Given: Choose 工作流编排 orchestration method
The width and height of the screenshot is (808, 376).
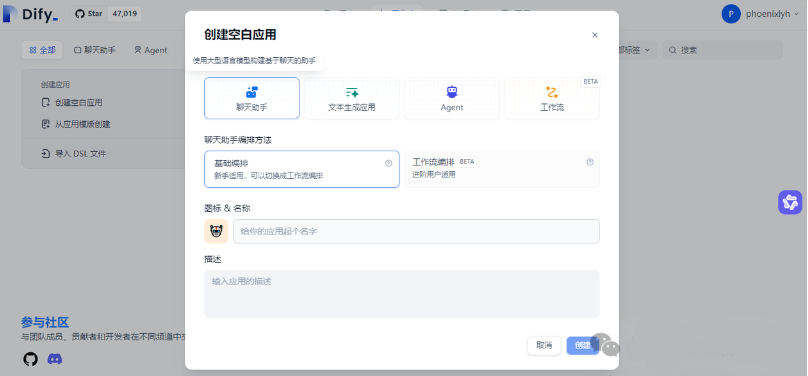Looking at the screenshot, I should pos(502,169).
